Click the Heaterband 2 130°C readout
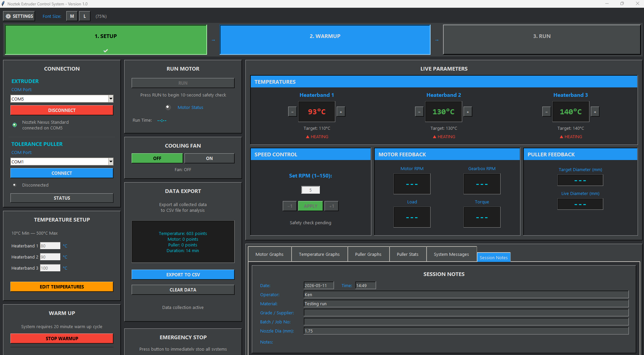The image size is (644, 355). [444, 112]
